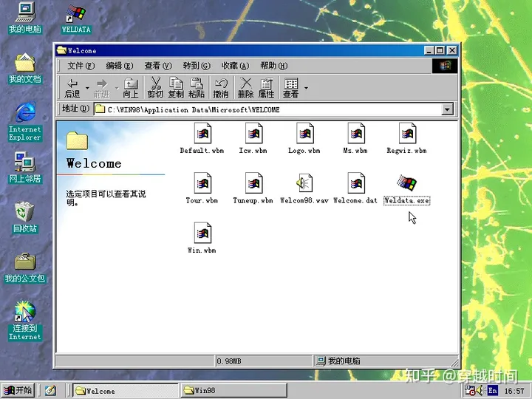Open the 查看(V) menu
The height and width of the screenshot is (399, 532).
(158, 66)
